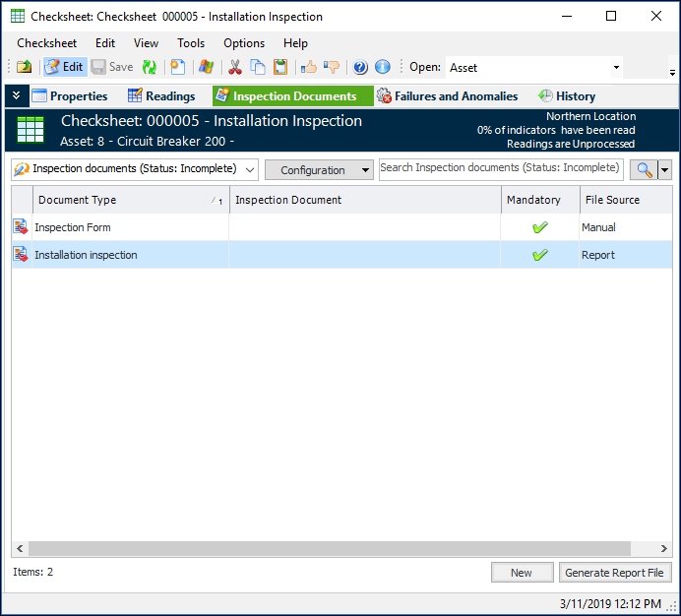The height and width of the screenshot is (616, 681).
Task: Click the Edit toolbar button
Action: tap(64, 67)
